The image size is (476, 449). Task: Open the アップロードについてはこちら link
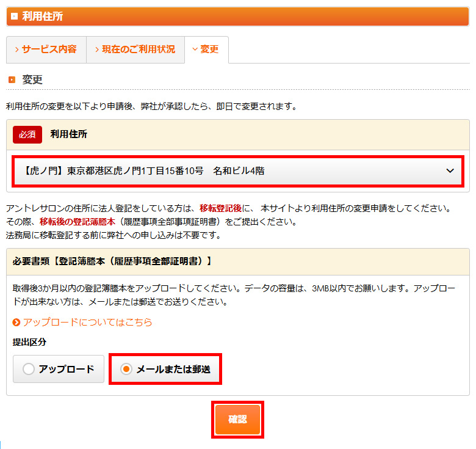point(87,322)
